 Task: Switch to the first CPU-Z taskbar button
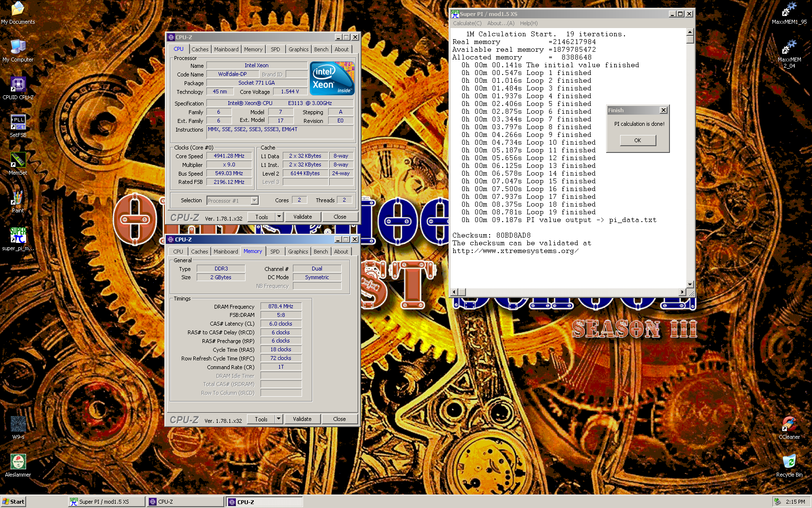pyautogui.click(x=186, y=502)
